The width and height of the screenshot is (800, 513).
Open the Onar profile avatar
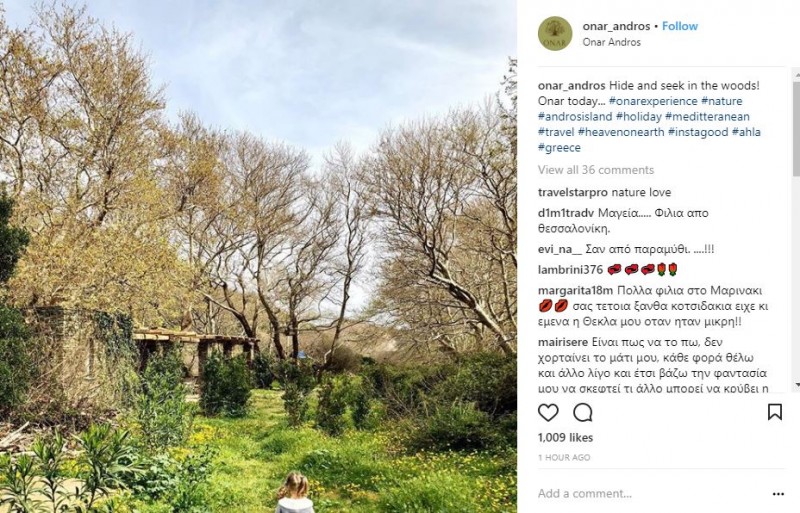pyautogui.click(x=555, y=34)
